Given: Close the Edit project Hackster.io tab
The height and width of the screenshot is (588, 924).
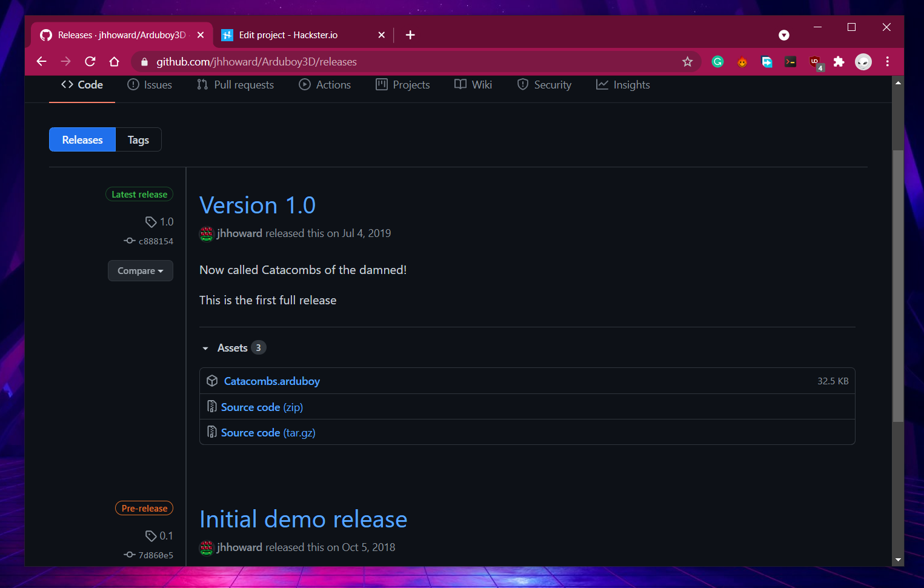Looking at the screenshot, I should pyautogui.click(x=381, y=35).
